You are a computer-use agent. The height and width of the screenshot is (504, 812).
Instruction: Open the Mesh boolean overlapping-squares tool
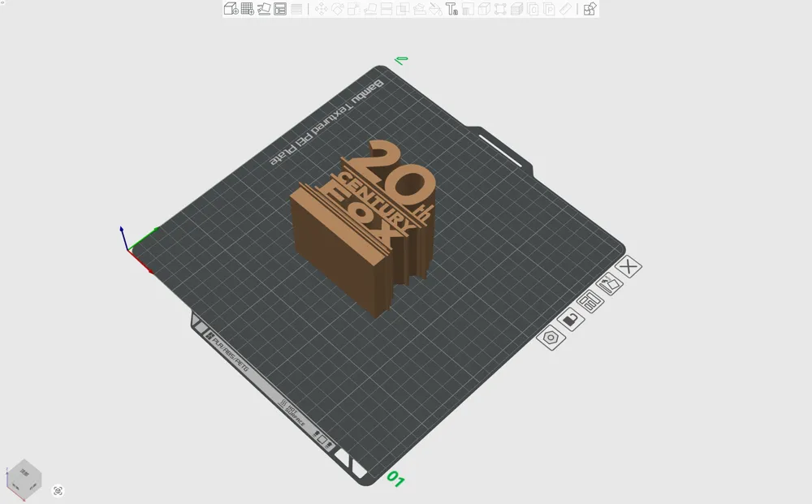click(x=403, y=9)
